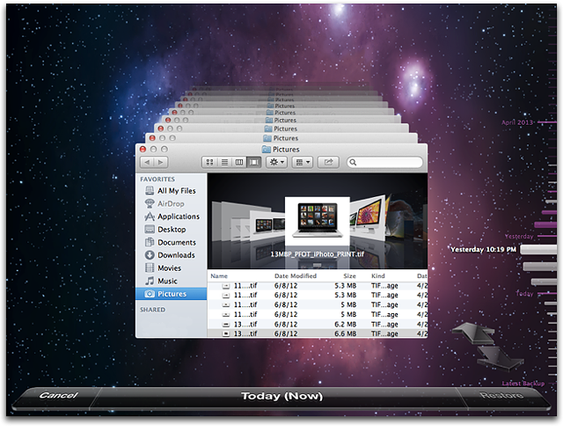Image resolution: width=563 pixels, height=426 pixels.
Task: Switch to icon view in Finder toolbar
Action: (210, 162)
